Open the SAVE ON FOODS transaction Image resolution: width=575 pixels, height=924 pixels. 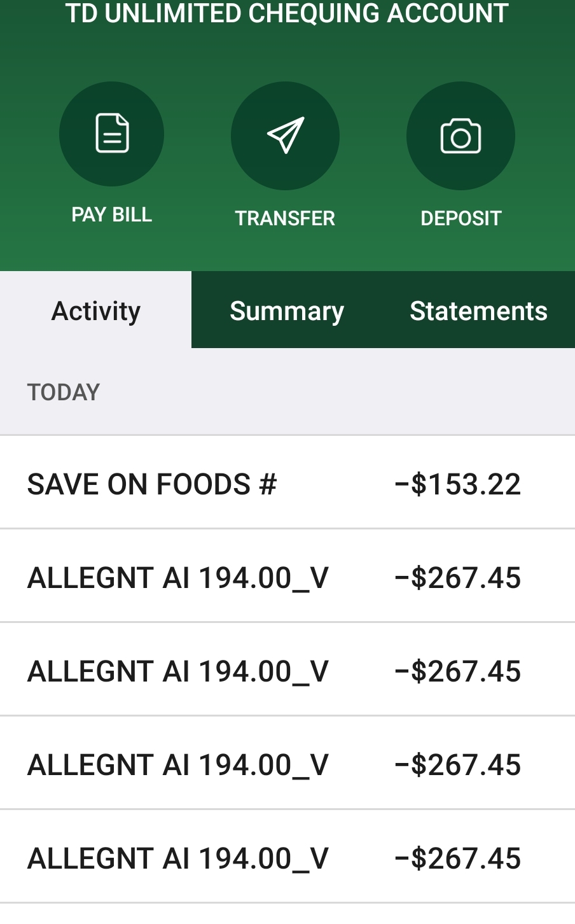(152, 484)
